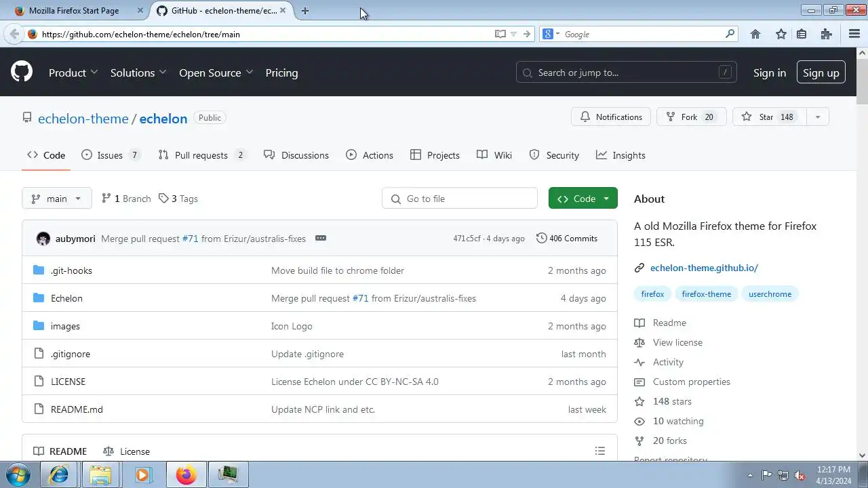Select the License tab under README
This screenshot has width=868, height=488.
[127, 451]
